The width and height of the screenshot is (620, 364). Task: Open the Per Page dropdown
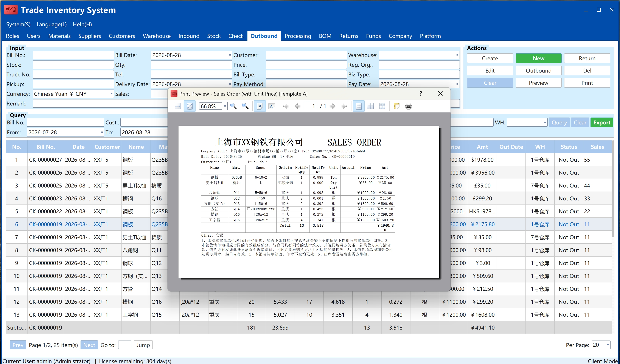608,345
